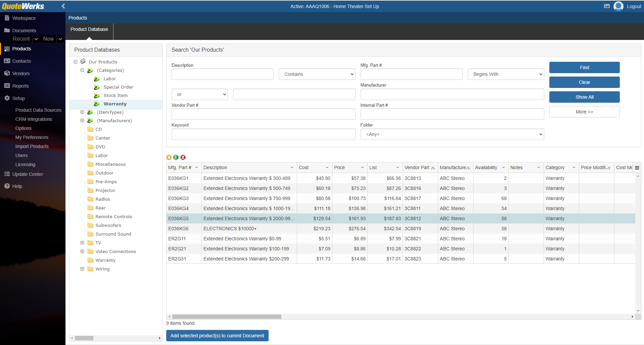Open the Folder <Any> dropdown
This screenshot has width=644, height=345.
(x=452, y=134)
